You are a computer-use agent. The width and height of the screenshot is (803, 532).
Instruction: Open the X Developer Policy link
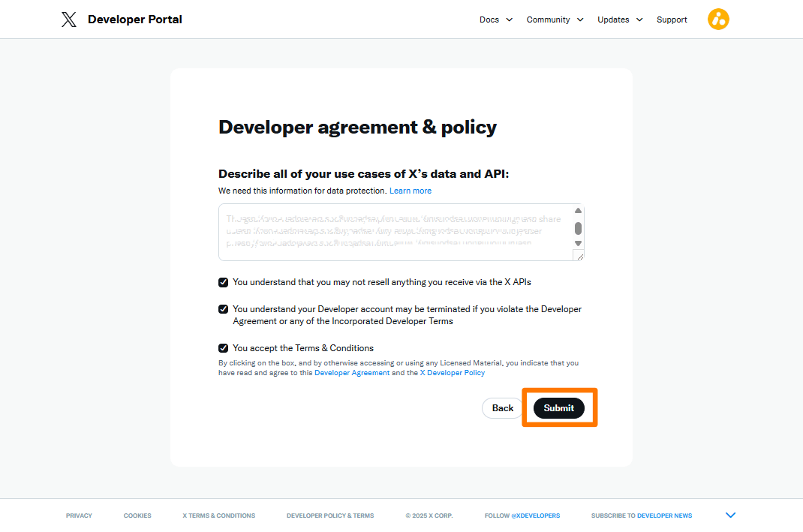pos(452,373)
